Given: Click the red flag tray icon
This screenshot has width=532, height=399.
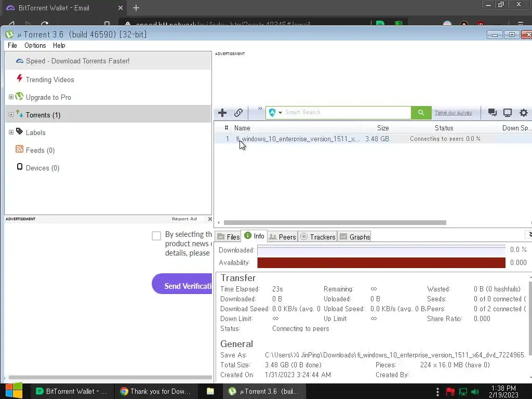Looking at the screenshot, I should 450,392.
